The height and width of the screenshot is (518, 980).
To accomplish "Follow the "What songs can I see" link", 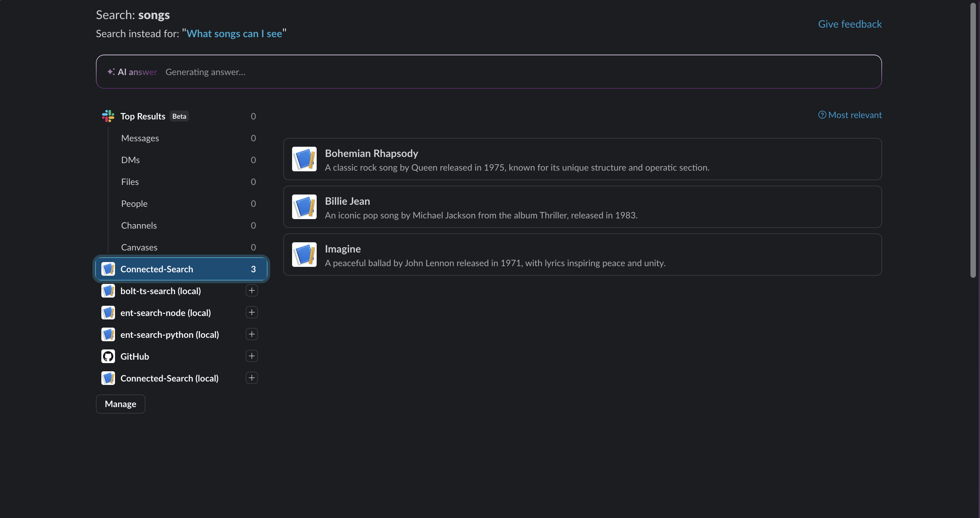I will click(x=234, y=33).
